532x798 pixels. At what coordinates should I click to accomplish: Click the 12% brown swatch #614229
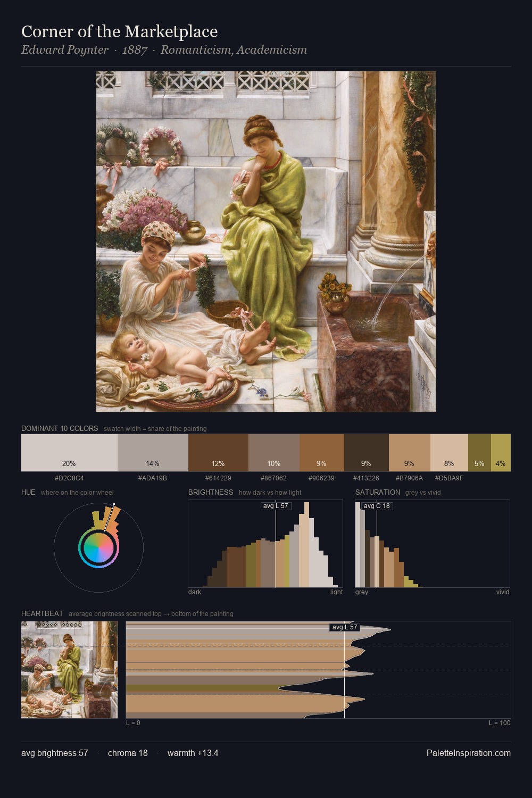(x=218, y=453)
